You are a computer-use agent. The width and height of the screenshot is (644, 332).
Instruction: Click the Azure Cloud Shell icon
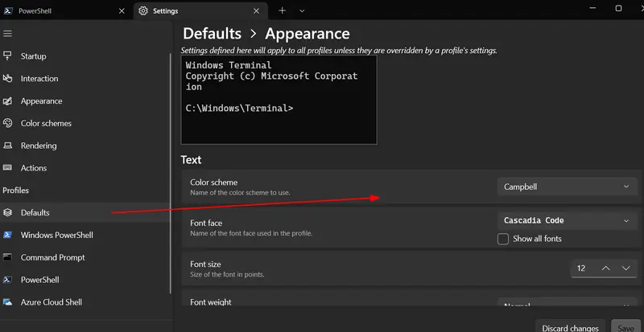tap(7, 302)
